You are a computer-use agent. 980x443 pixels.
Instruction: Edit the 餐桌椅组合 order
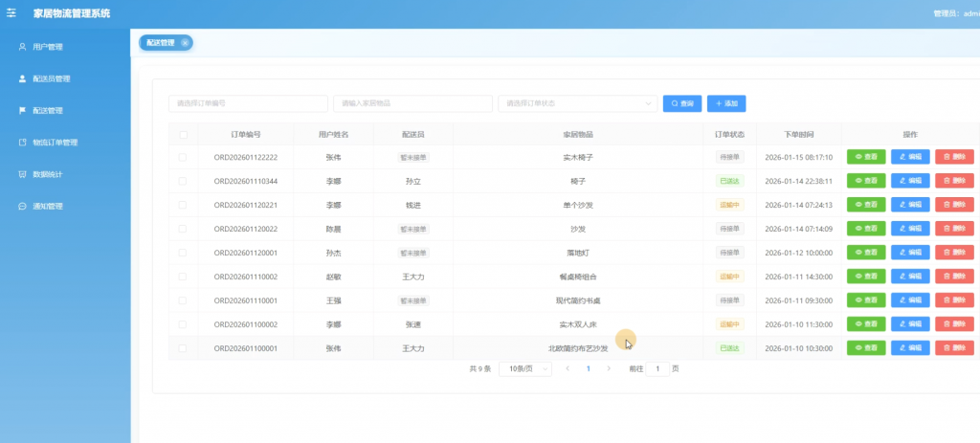pyautogui.click(x=910, y=276)
